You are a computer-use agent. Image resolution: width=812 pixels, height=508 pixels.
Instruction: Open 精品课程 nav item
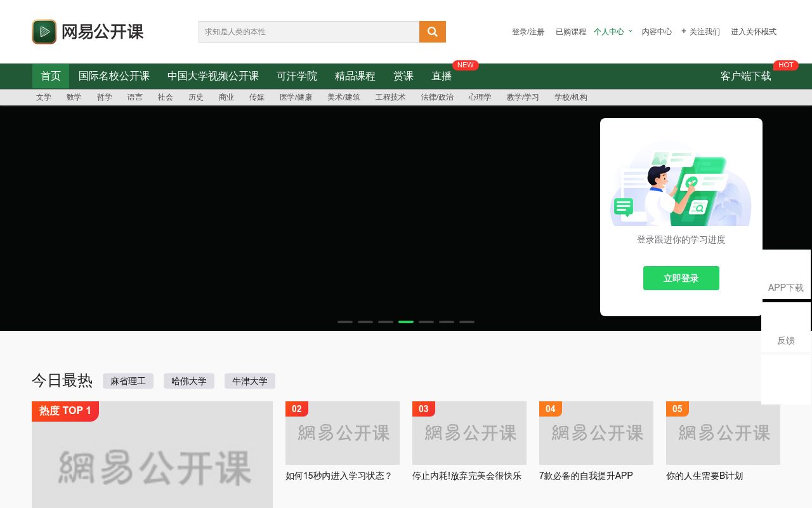pos(355,76)
